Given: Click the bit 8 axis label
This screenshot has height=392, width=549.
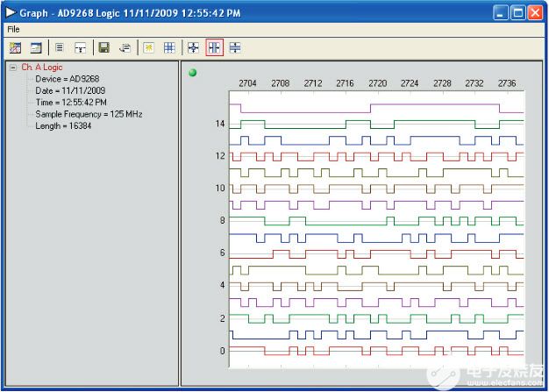Looking at the screenshot, I should tap(223, 220).
